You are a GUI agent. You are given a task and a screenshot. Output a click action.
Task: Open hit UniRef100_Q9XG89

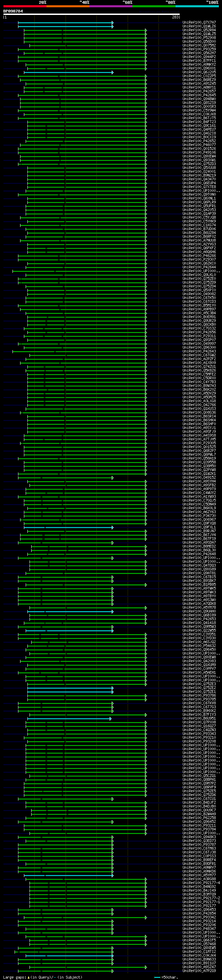pyautogui.click(x=199, y=569)
